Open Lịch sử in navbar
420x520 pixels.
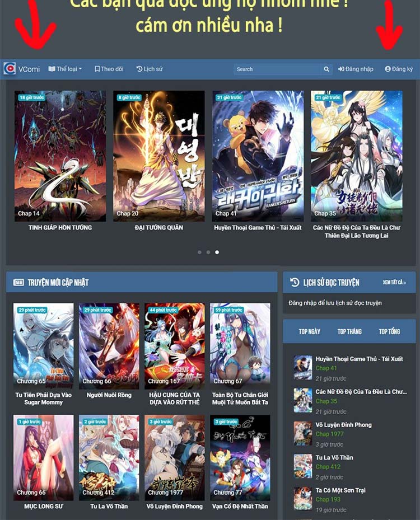click(150, 69)
